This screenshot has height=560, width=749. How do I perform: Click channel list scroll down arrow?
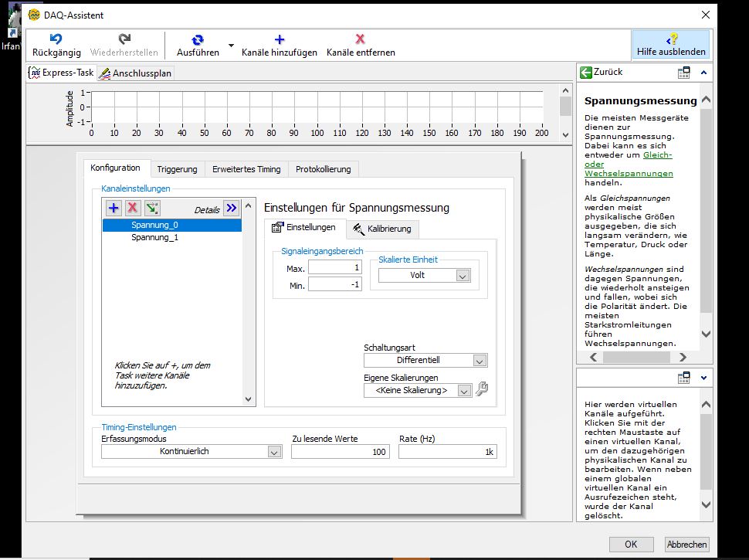[249, 399]
